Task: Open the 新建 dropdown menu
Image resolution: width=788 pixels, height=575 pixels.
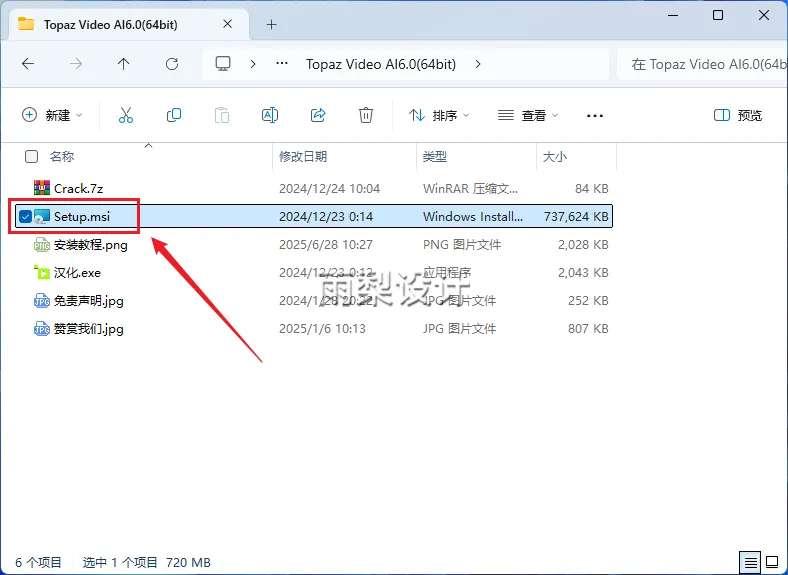Action: pyautogui.click(x=52, y=115)
